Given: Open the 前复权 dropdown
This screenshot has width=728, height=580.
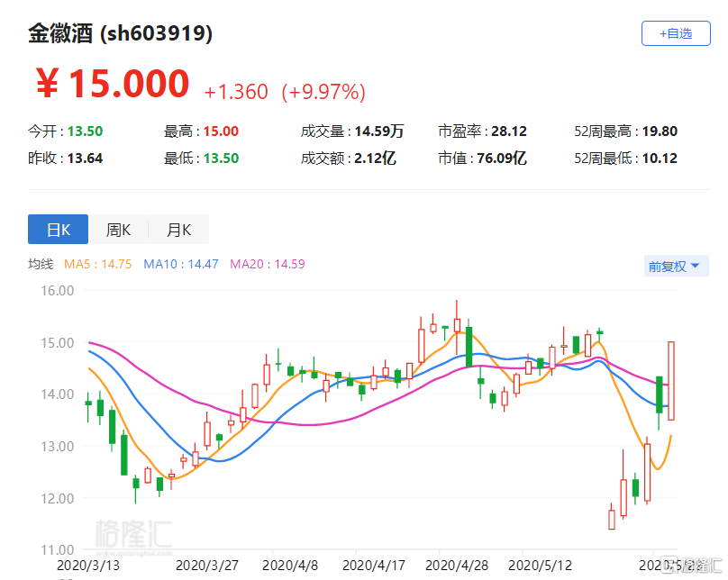Looking at the screenshot, I should (x=676, y=266).
